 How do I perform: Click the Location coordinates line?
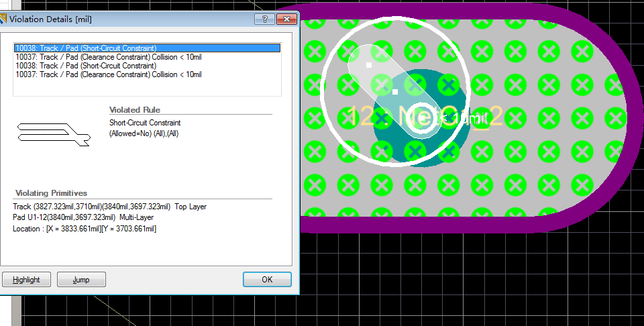[85, 229]
